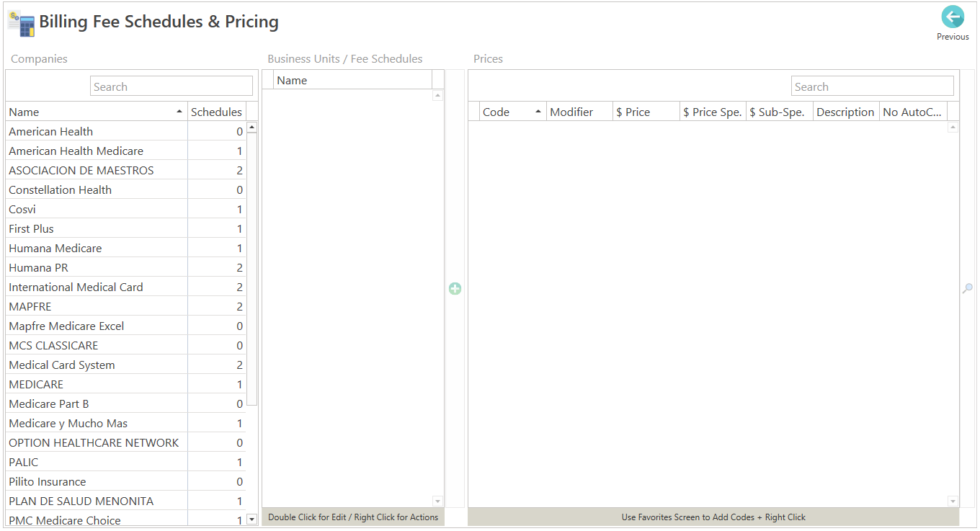Click the $ Price Spe. column header

pos(713,112)
